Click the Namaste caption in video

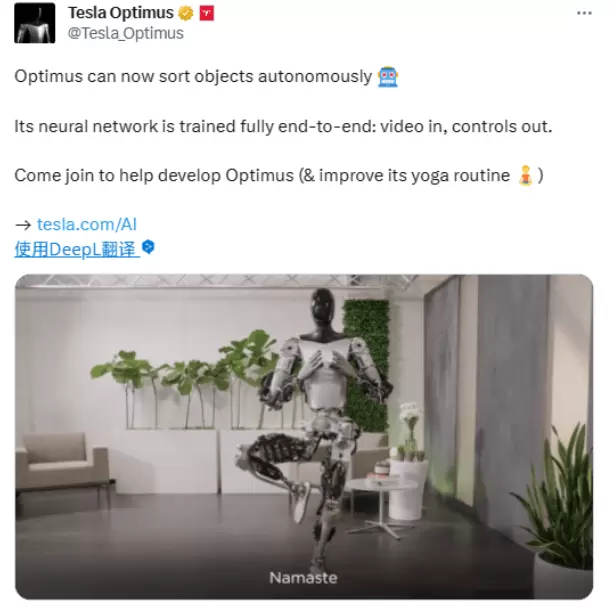(303, 578)
